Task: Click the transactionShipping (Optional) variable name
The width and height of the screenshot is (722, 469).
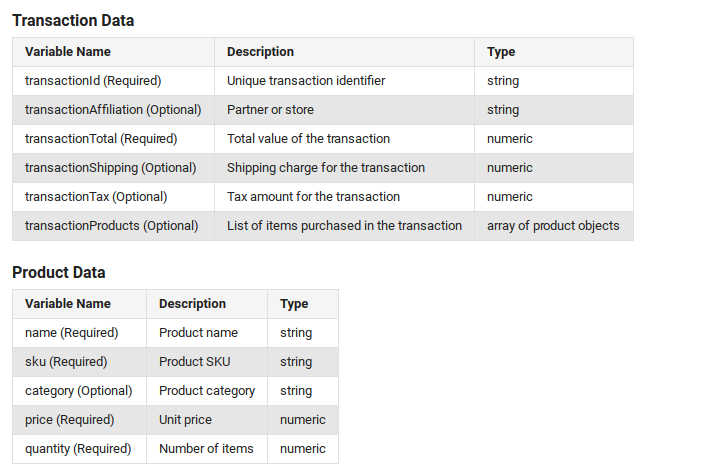Action: (x=111, y=168)
